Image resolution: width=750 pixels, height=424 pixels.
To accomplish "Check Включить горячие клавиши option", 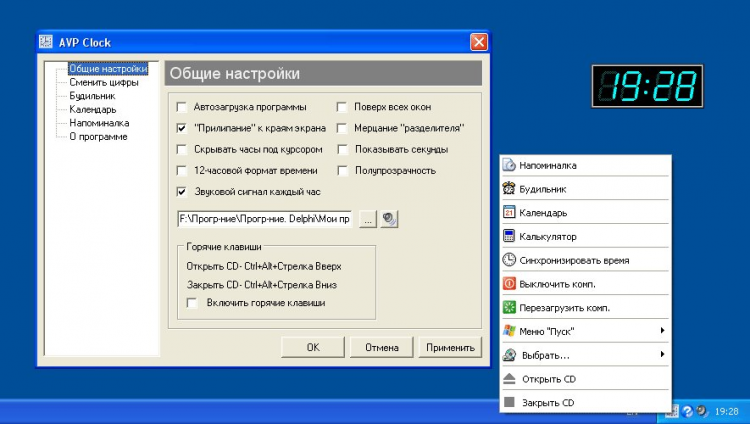I will click(192, 303).
